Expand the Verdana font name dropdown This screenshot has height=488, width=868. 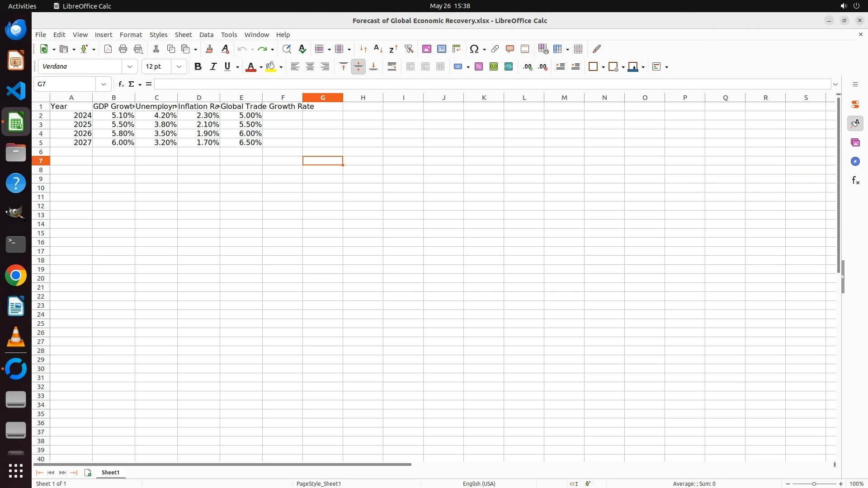click(130, 67)
